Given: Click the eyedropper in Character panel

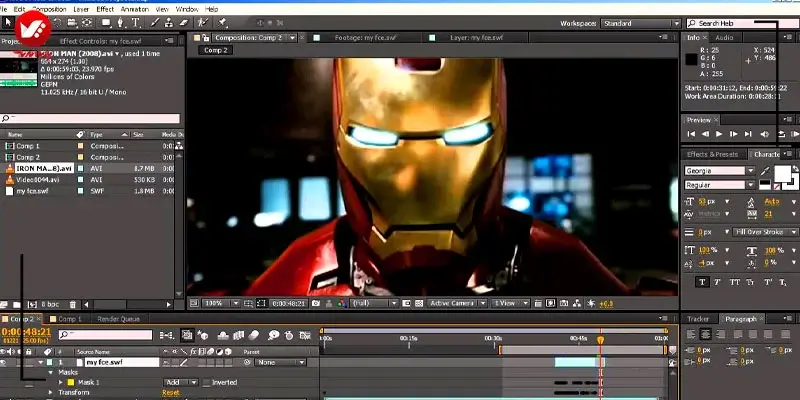Looking at the screenshot, I should (765, 171).
